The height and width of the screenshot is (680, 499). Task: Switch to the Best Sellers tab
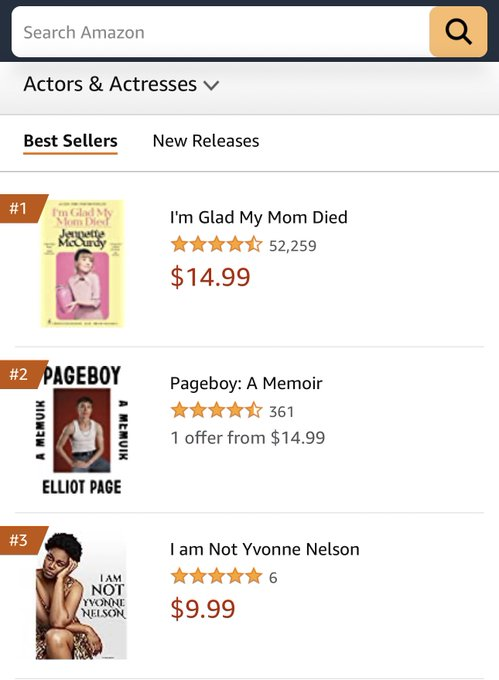pos(70,141)
